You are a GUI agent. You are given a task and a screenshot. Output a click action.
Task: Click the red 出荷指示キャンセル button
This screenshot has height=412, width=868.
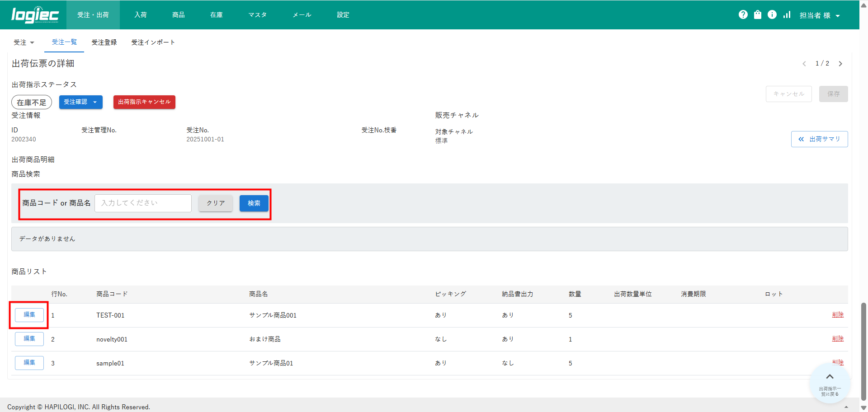(144, 102)
